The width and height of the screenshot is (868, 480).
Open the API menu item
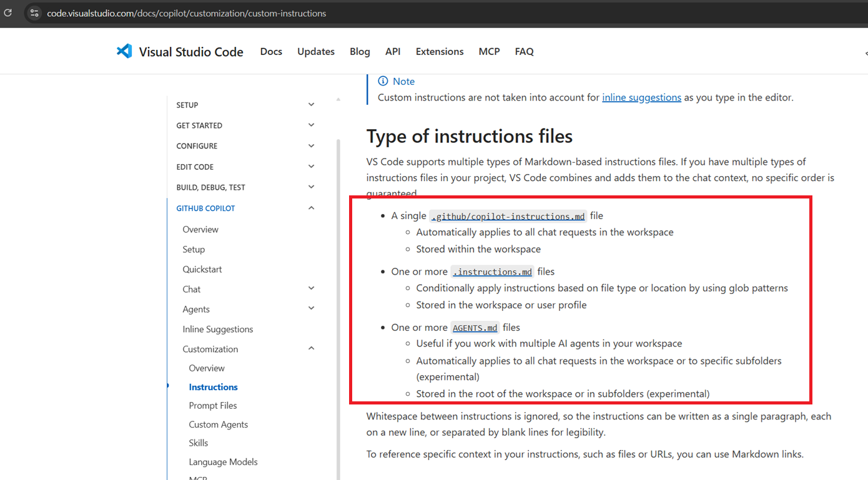393,52
